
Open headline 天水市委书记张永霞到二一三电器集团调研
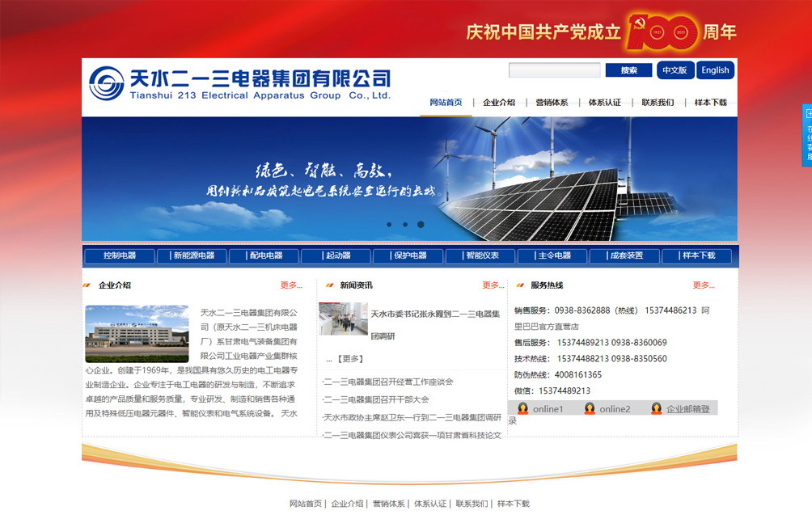coord(435,324)
